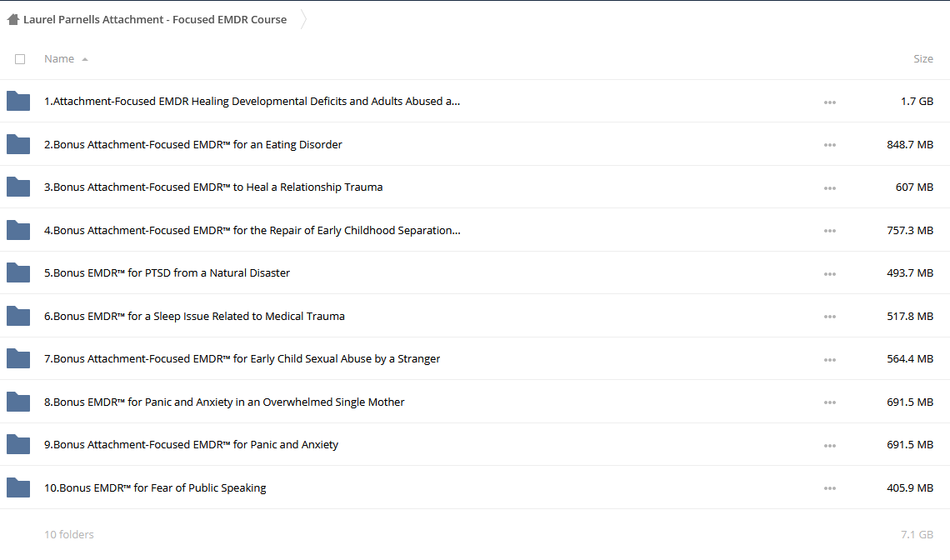Open 4.Bonus Repair of Early Childhood Separation folder
The width and height of the screenshot is (950, 560).
(x=252, y=230)
